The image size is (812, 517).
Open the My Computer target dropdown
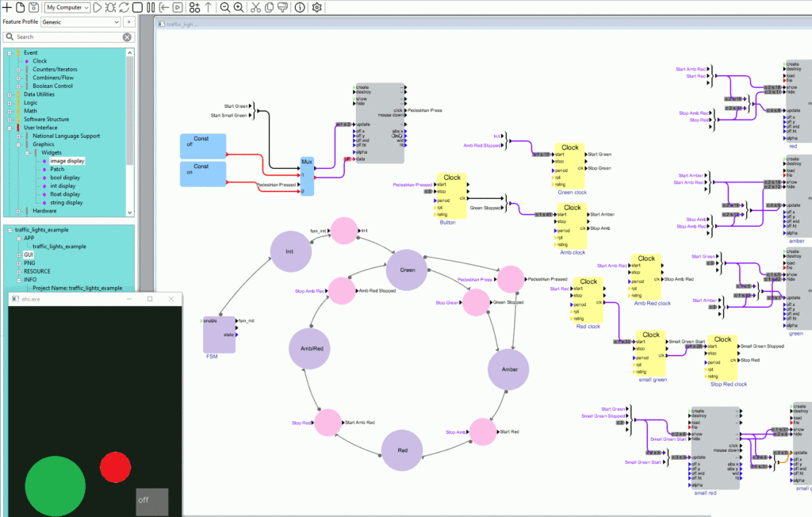point(67,7)
